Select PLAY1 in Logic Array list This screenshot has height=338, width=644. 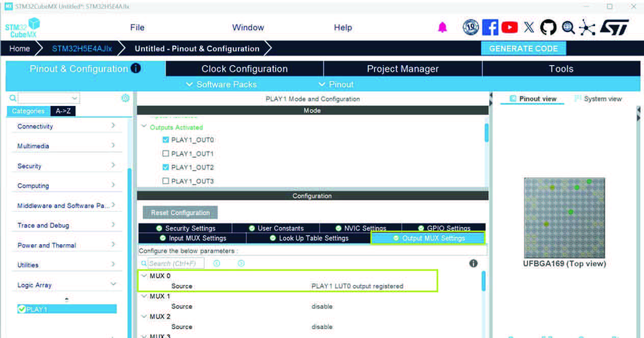click(67, 309)
